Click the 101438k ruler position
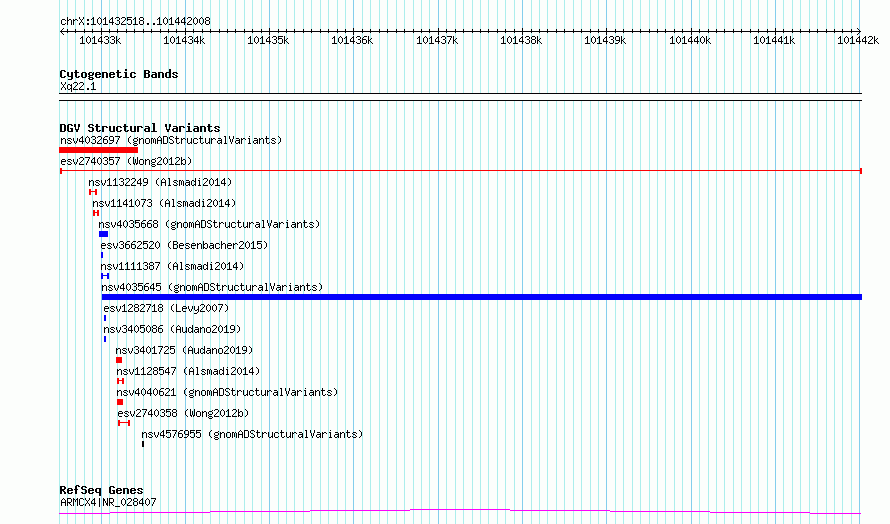Viewport: 890px width, 524px height. point(521,40)
